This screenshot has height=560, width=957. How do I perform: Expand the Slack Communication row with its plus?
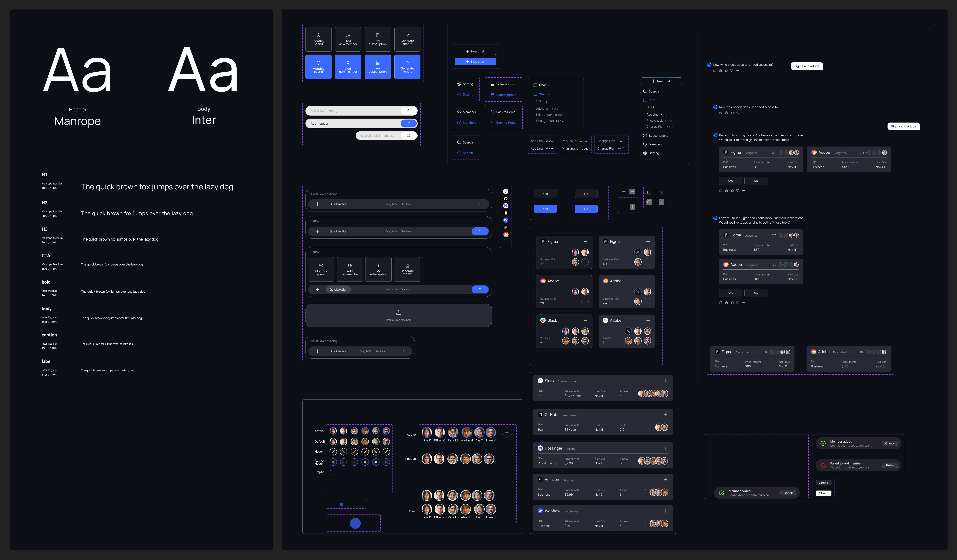[665, 381]
